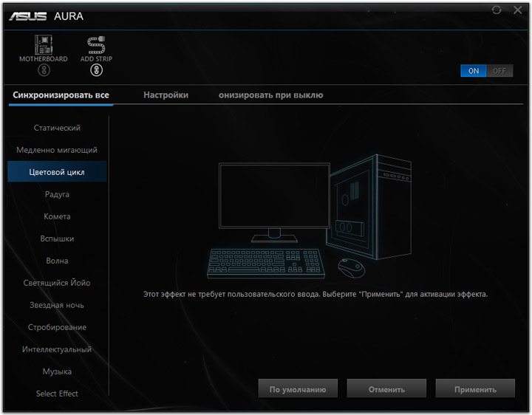Select the Интеллектуальный effect
The width and height of the screenshot is (532, 415).
pyautogui.click(x=57, y=349)
